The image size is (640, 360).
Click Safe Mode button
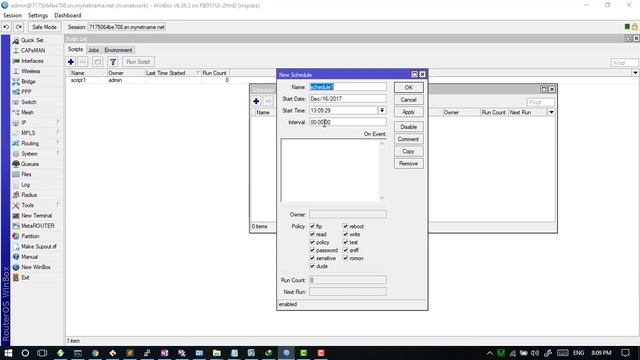click(44, 27)
